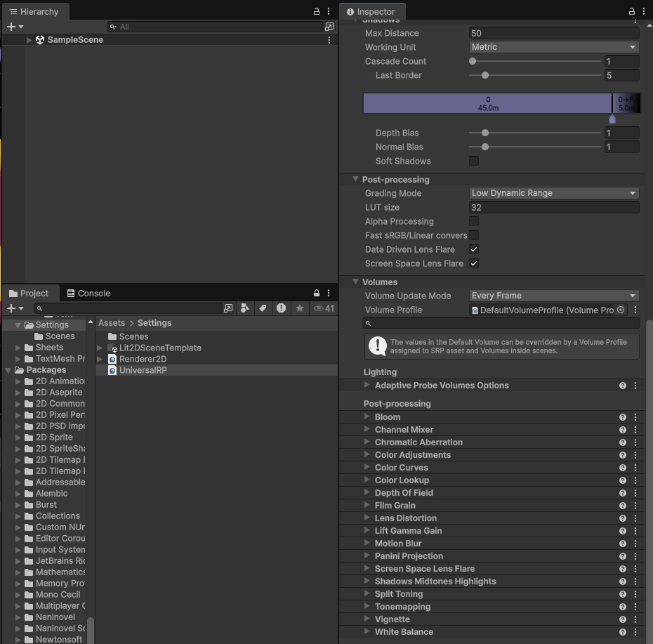Open Grading Mode dropdown
This screenshot has height=644, width=653.
pyautogui.click(x=553, y=193)
